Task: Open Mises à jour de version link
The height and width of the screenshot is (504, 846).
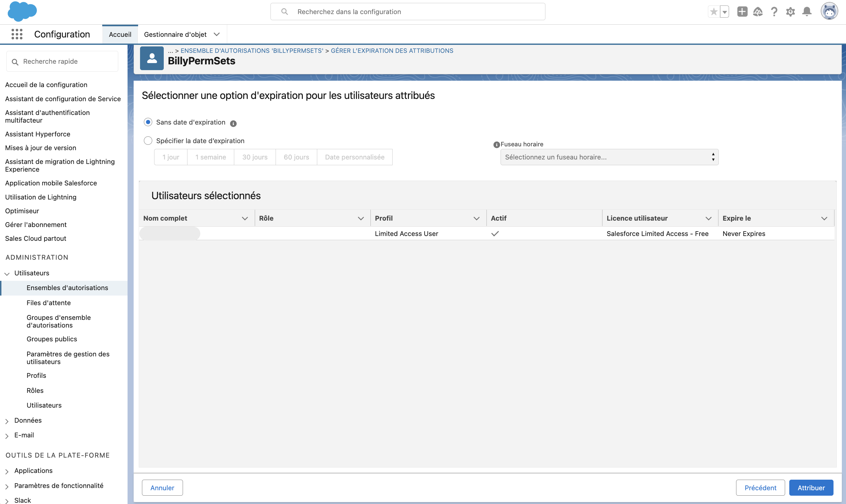Action: 41,148
